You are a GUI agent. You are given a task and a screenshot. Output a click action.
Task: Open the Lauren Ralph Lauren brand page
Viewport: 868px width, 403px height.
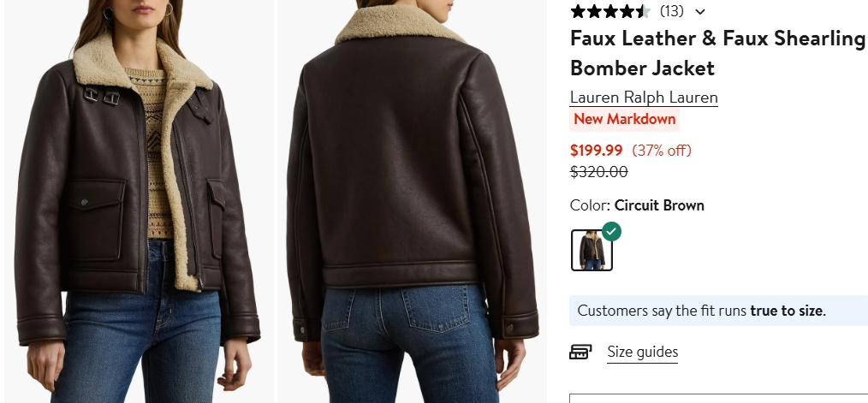coord(644,98)
